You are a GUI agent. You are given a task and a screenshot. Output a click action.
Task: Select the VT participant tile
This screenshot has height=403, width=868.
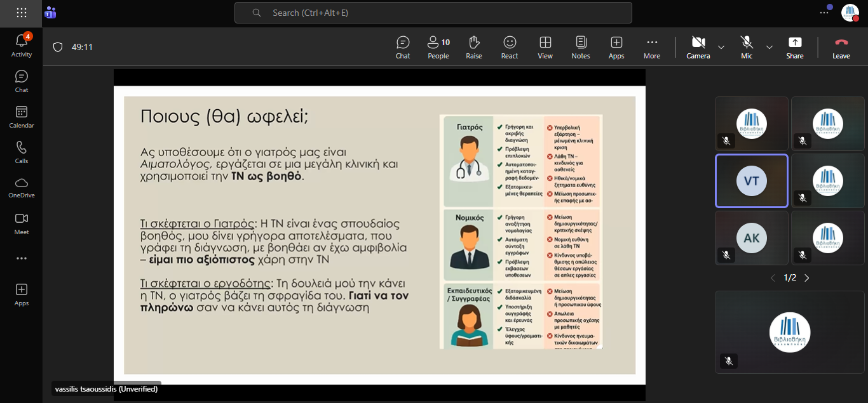coord(751,181)
